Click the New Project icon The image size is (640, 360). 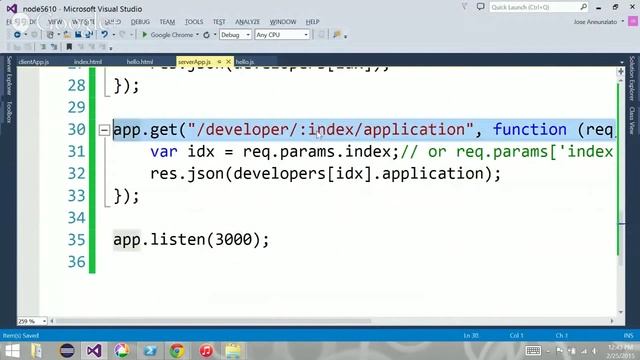coord(50,35)
